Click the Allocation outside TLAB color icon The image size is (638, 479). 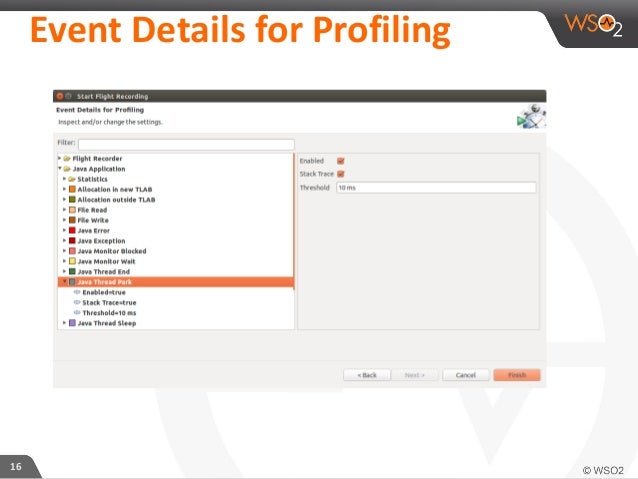pos(72,199)
